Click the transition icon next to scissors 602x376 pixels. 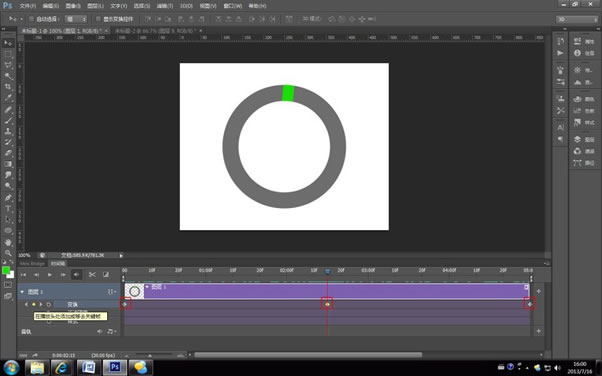click(106, 274)
